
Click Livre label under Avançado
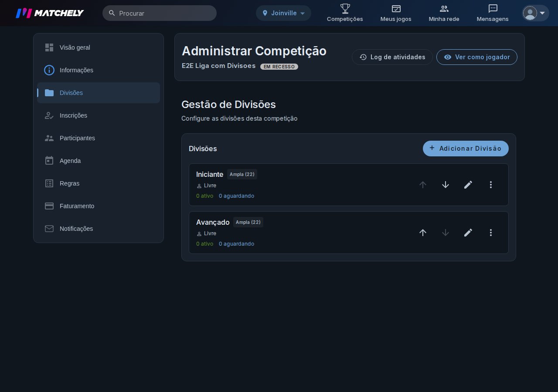tap(210, 233)
